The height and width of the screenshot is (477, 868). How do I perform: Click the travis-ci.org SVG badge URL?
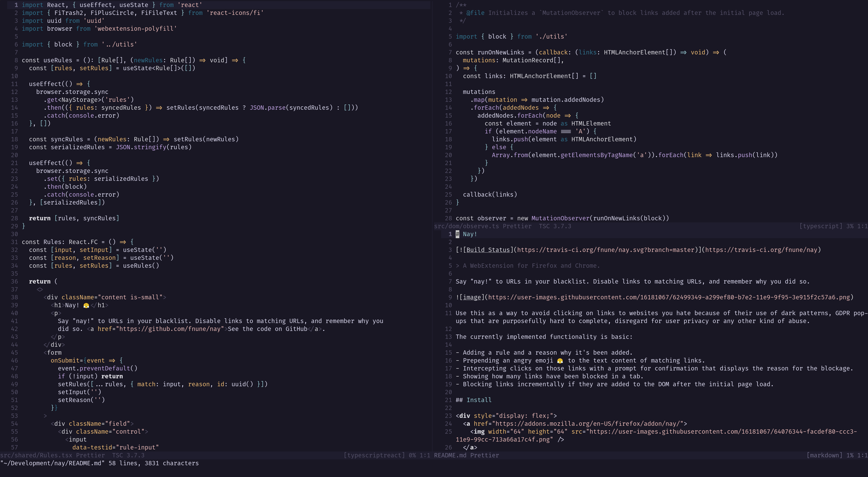tap(606, 250)
